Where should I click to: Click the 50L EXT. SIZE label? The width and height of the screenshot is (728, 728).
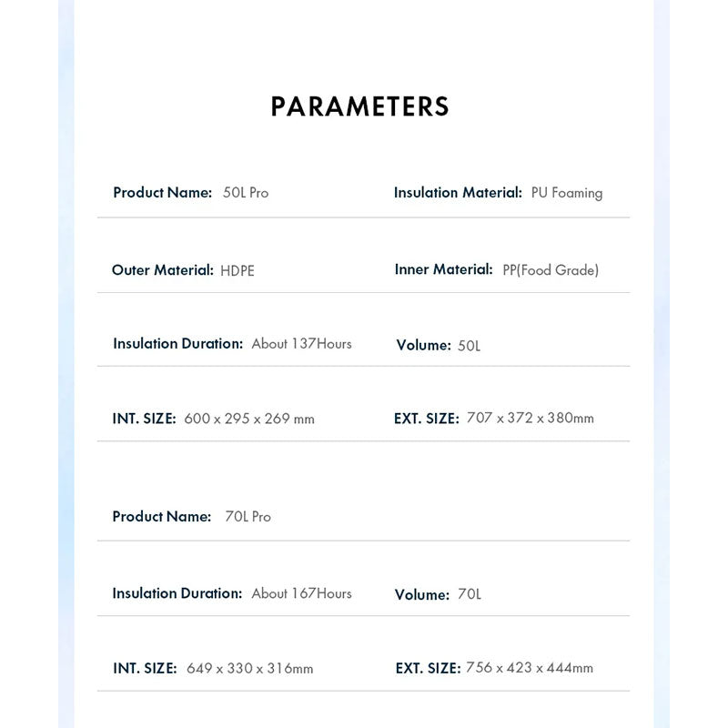[x=426, y=419]
